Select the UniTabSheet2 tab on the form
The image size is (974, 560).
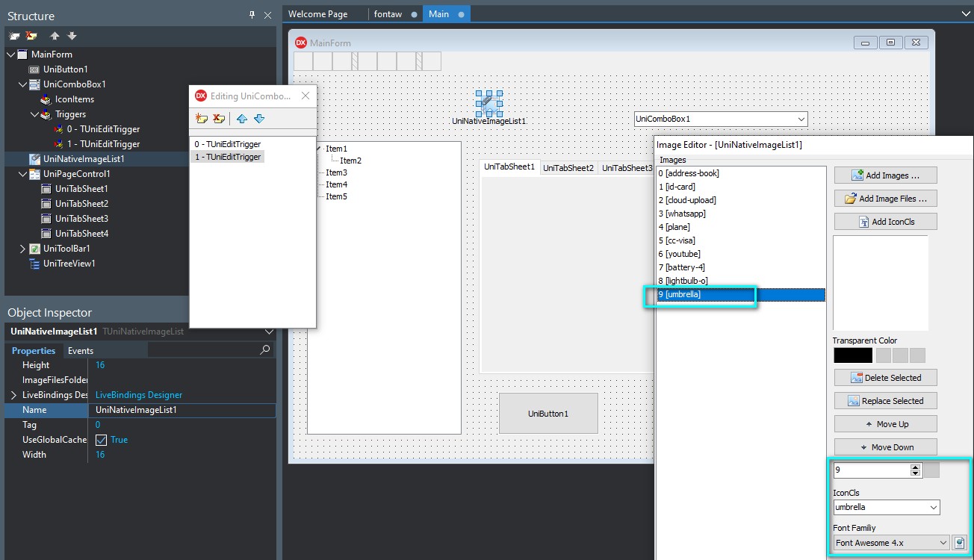[568, 168]
